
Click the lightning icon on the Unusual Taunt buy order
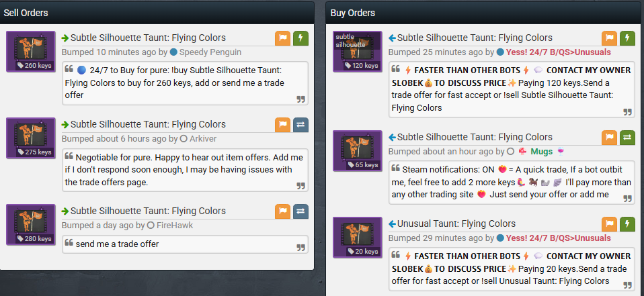627,224
